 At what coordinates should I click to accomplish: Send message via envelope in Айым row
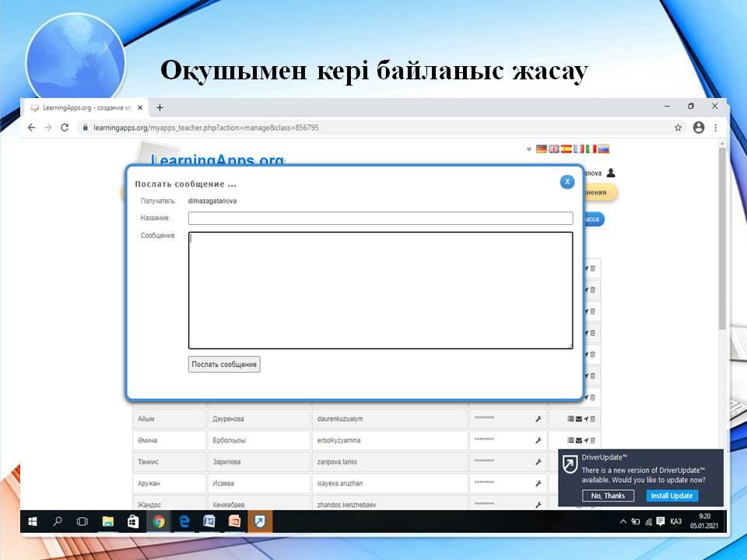click(x=578, y=419)
